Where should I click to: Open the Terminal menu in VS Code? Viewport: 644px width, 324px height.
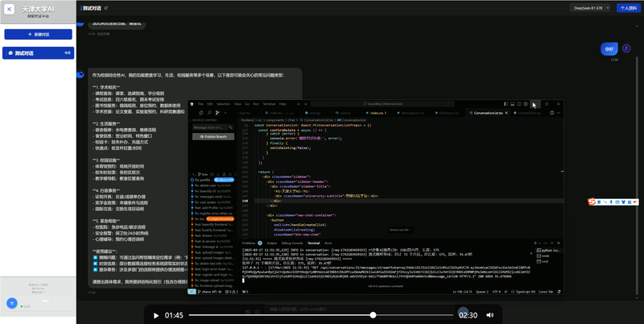269,104
